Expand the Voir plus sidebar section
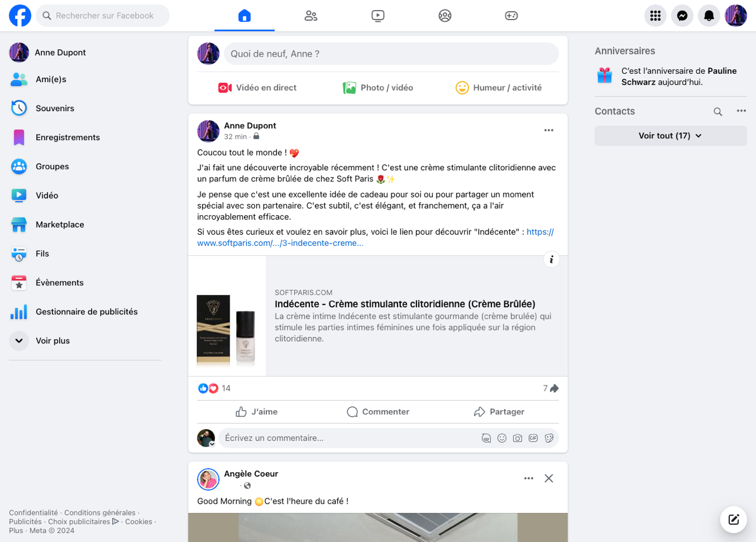The height and width of the screenshot is (542, 756). click(x=52, y=341)
